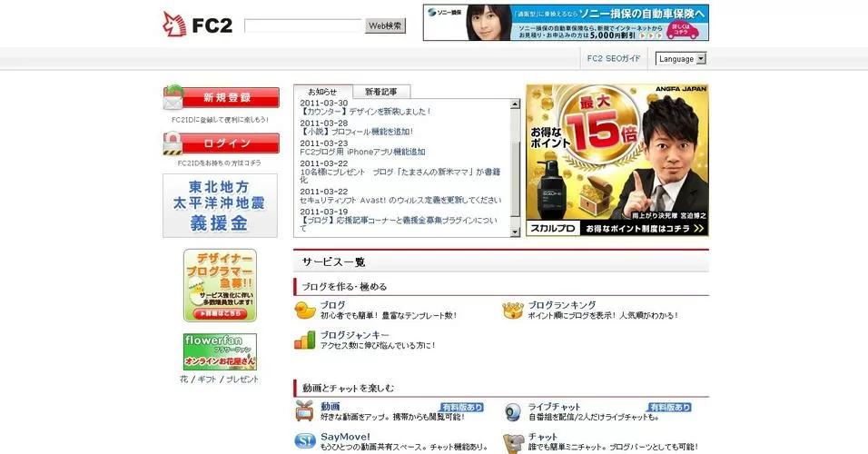Click the crown Blog Ranking icon
The width and height of the screenshot is (868, 454).
coord(513,310)
